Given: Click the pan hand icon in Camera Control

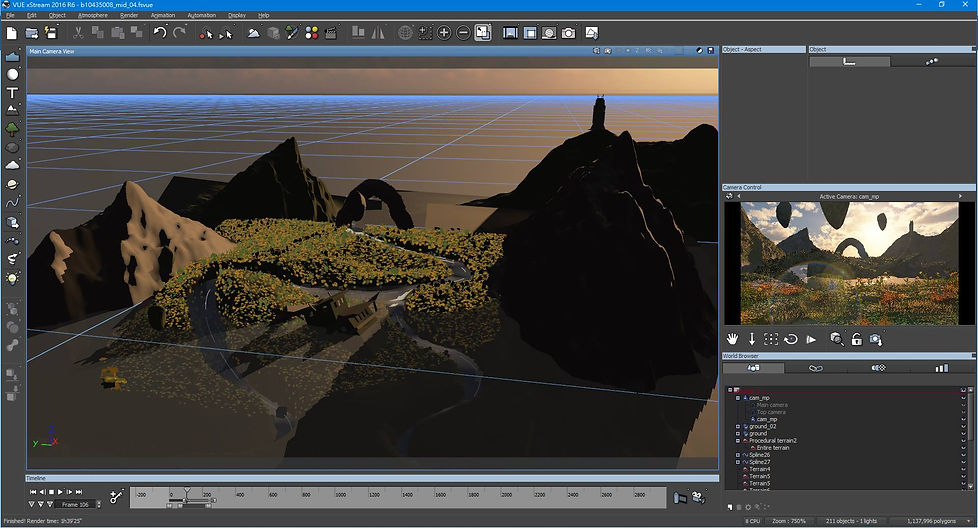Looking at the screenshot, I should click(x=732, y=339).
